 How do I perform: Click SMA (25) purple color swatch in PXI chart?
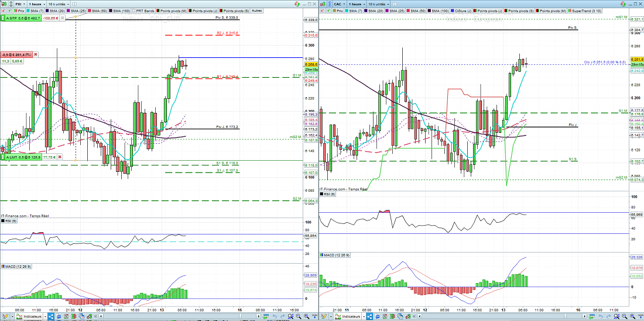(68, 11)
